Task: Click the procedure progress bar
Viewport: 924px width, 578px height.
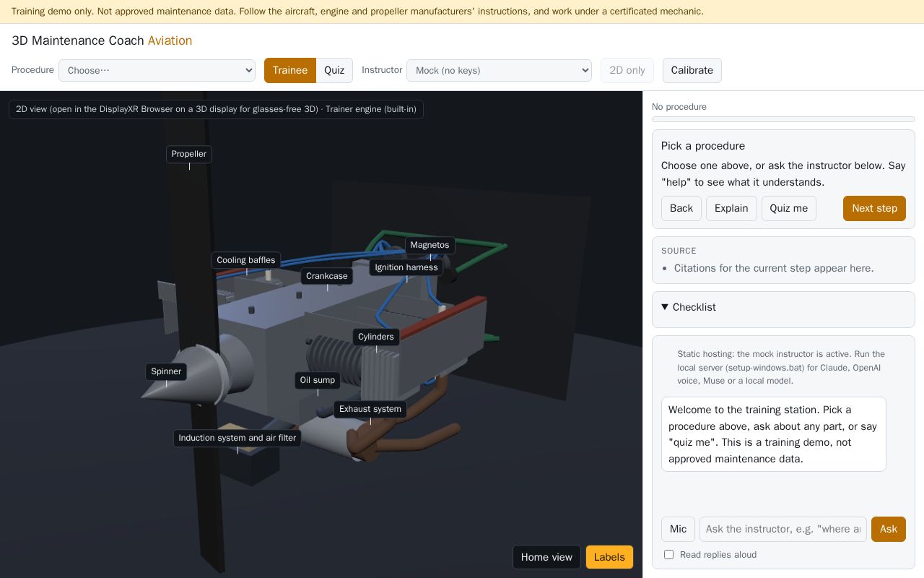Action: point(783,119)
